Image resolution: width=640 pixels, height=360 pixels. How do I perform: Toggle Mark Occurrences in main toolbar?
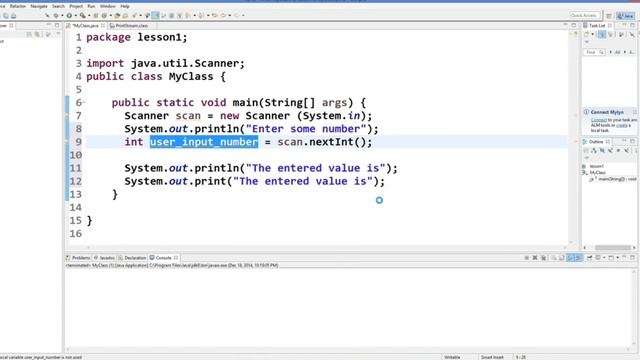pyautogui.click(x=155, y=16)
